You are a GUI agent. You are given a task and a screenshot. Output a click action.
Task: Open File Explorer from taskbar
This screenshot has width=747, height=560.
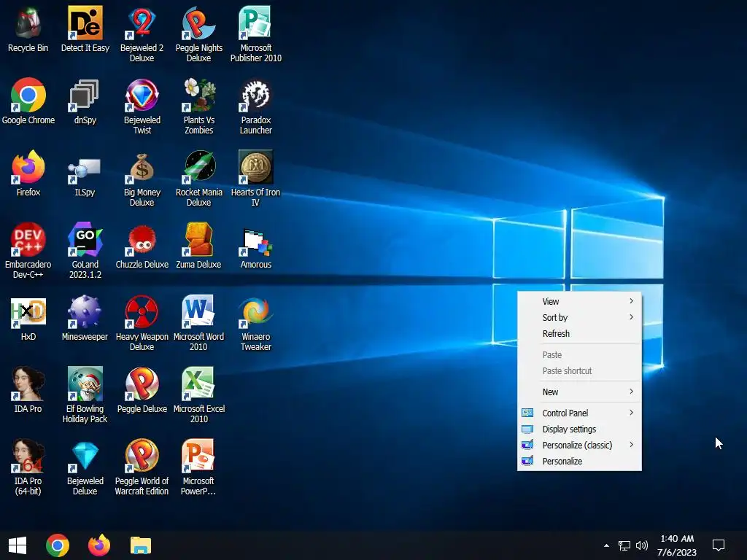pyautogui.click(x=141, y=545)
